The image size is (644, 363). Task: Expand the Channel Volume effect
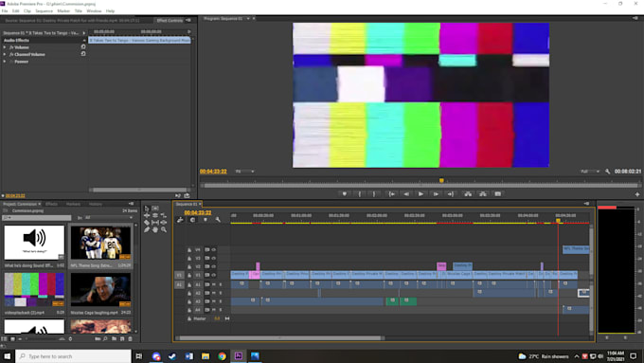[5, 54]
